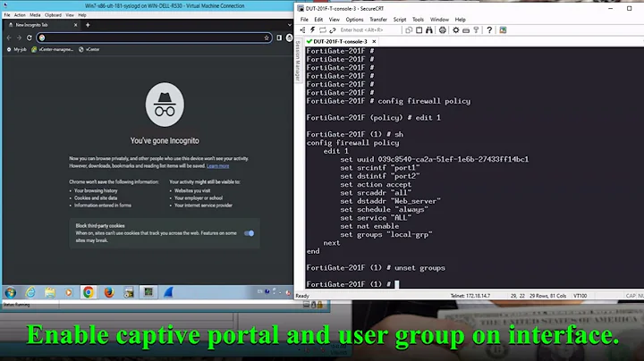Open the View menu in SecureCRT

334,20
